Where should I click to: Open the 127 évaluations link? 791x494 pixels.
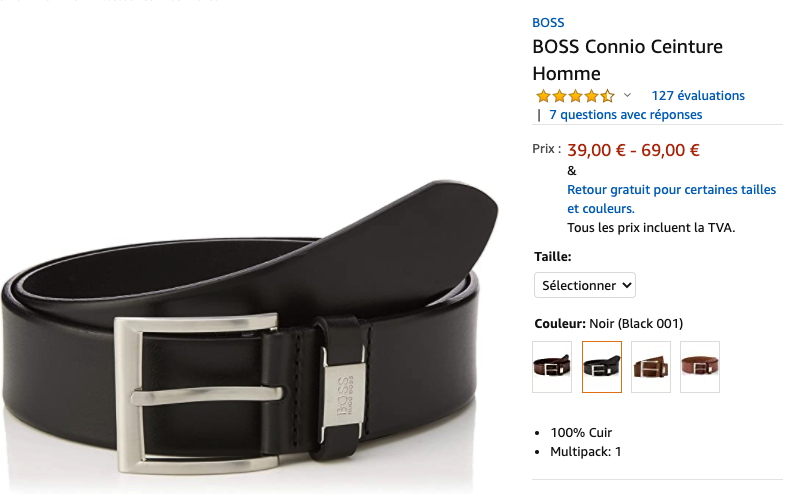click(x=698, y=95)
